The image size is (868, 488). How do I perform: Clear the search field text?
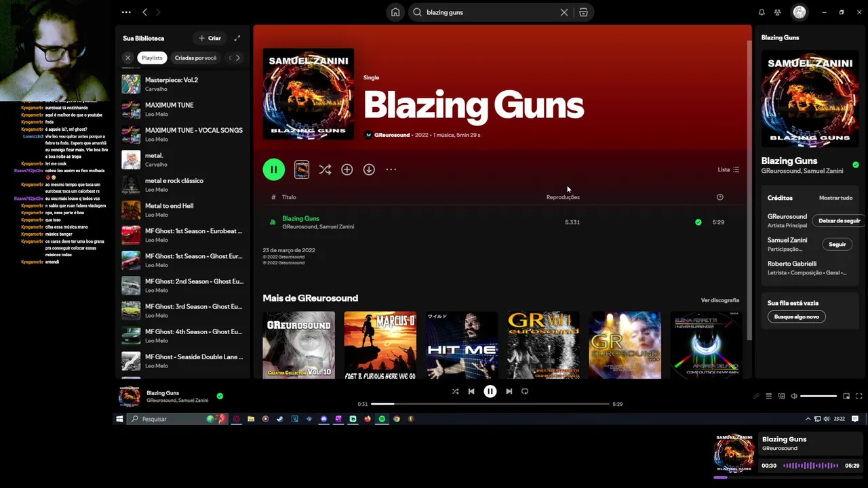[x=564, y=12]
